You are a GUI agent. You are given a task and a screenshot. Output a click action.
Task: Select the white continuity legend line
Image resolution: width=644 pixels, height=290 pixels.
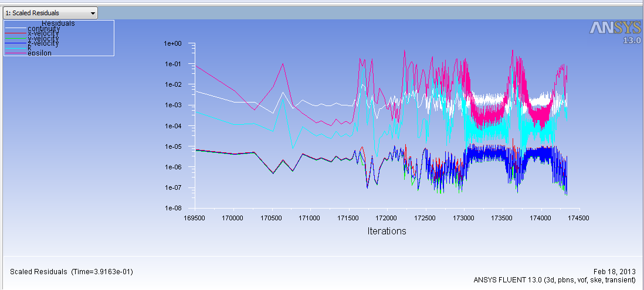point(16,29)
